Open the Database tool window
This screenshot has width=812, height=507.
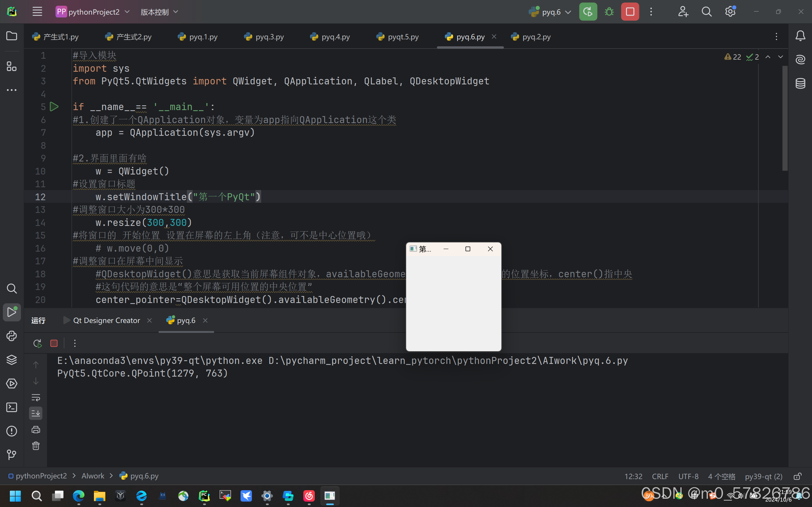[800, 83]
